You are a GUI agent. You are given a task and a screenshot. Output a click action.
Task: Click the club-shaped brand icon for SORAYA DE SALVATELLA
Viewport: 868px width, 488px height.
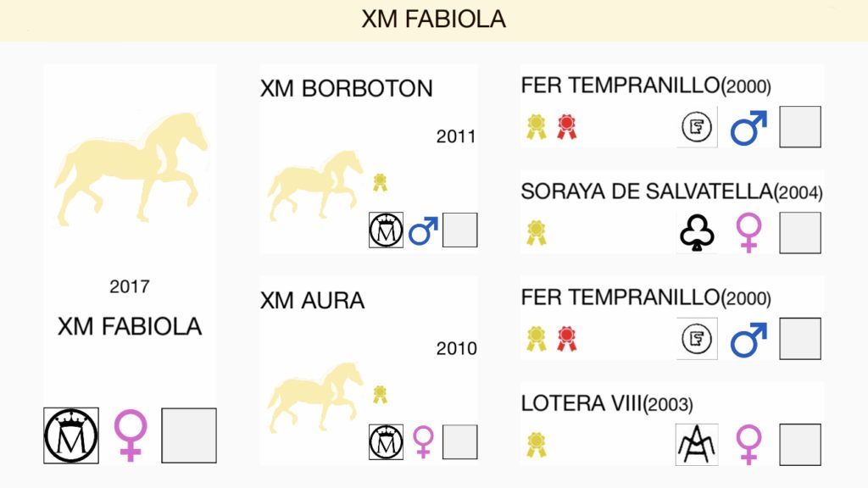click(x=697, y=233)
